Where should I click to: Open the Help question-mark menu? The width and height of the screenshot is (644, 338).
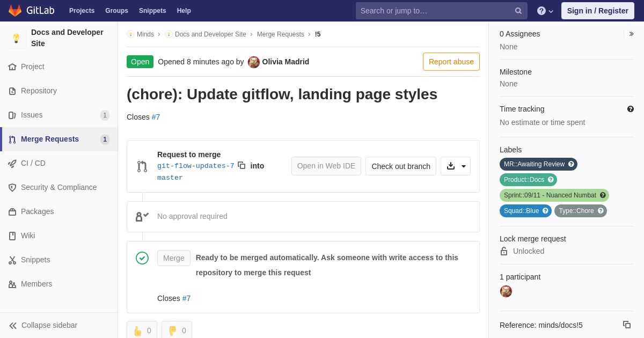[x=545, y=11]
